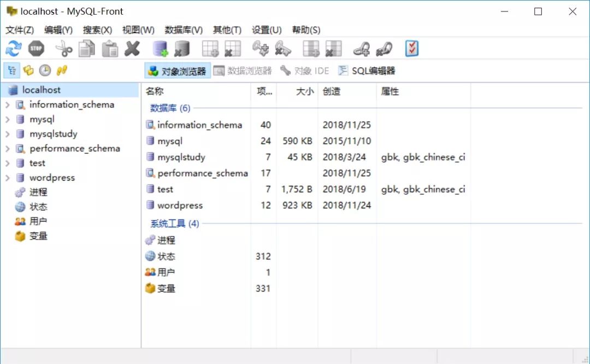Click the Copy documents icon

tap(87, 49)
